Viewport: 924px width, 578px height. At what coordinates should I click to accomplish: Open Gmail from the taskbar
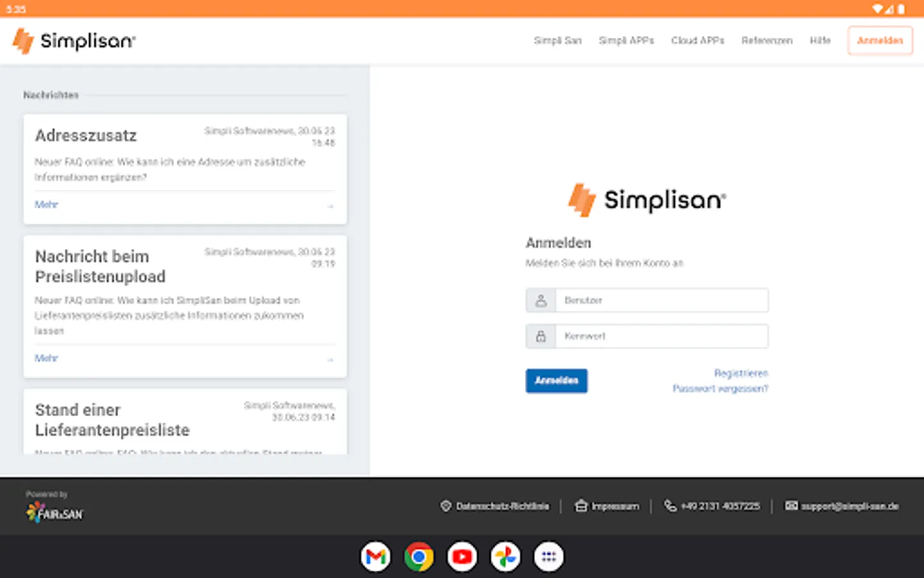375,557
